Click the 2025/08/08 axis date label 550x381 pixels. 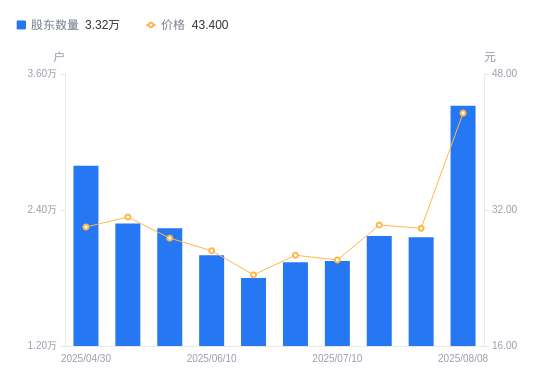[463, 358]
